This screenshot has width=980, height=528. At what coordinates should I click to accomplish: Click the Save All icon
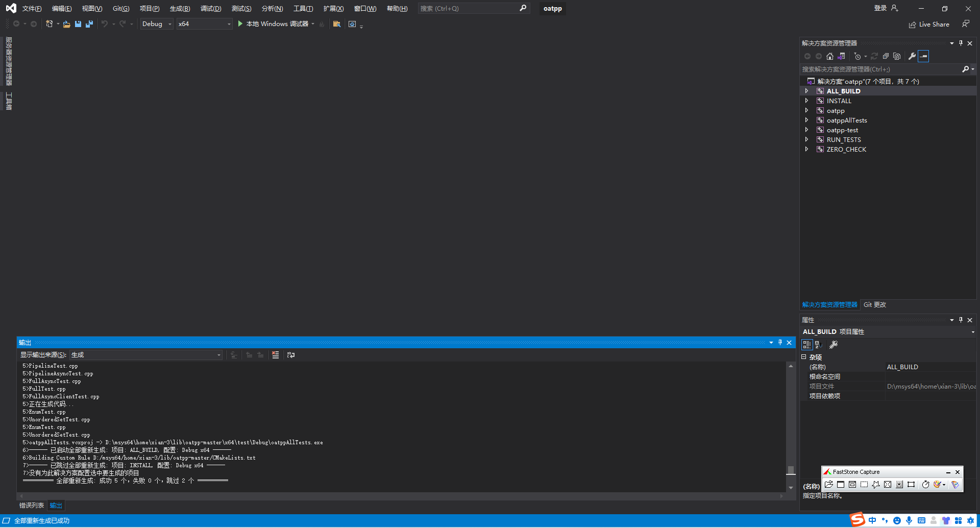pos(89,24)
